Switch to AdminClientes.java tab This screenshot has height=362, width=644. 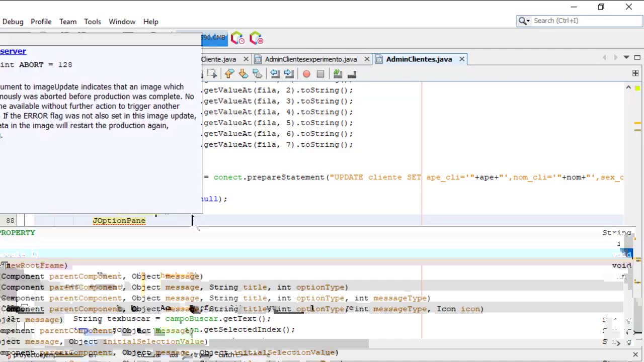point(419,59)
